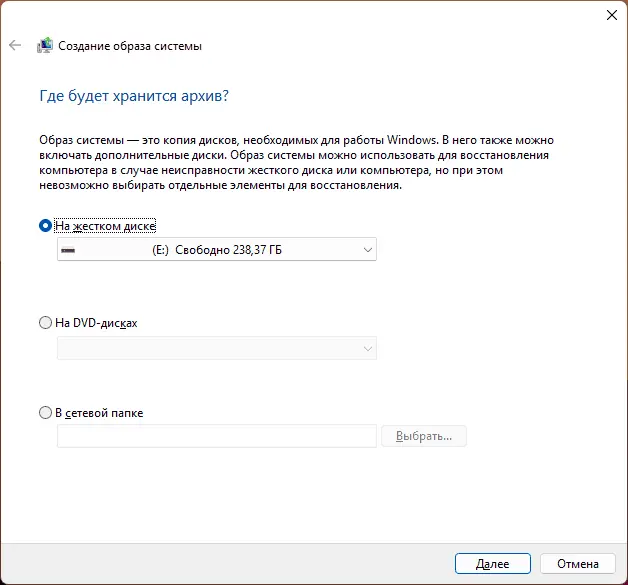Open the combo box showing Свободно 238,37 ГБ

pyautogui.click(x=217, y=249)
